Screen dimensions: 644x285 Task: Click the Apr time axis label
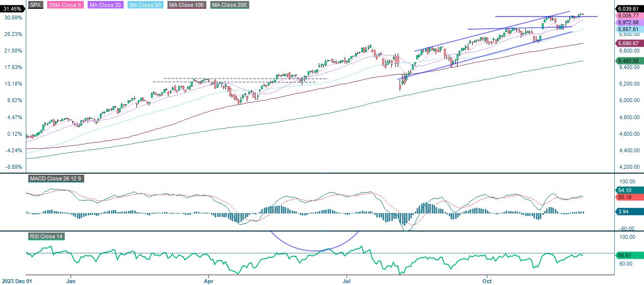pyautogui.click(x=209, y=281)
